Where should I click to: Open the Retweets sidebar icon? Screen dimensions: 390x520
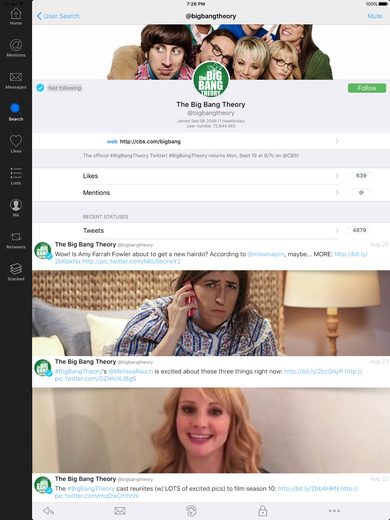[16, 240]
